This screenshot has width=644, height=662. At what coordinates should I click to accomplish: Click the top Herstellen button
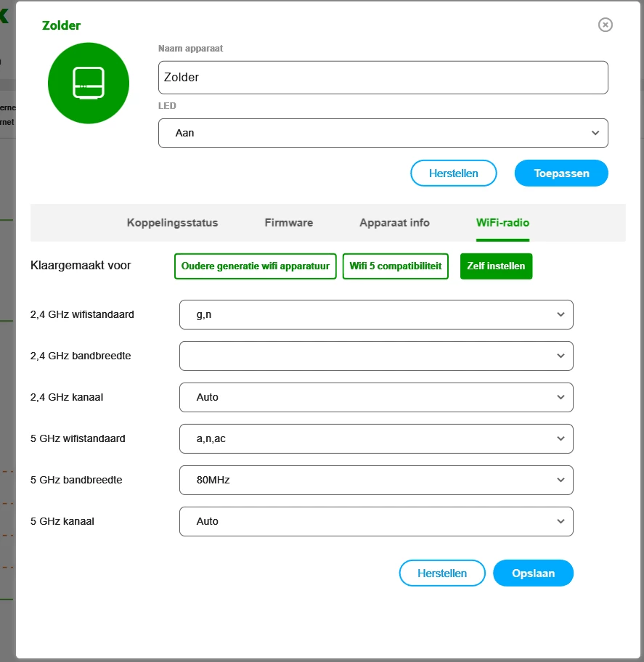pos(453,173)
